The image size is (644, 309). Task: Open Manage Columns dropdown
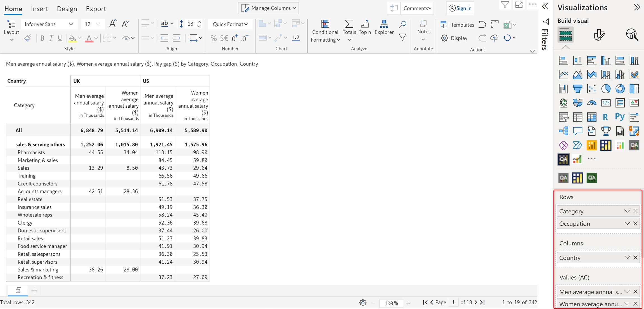[x=268, y=8]
